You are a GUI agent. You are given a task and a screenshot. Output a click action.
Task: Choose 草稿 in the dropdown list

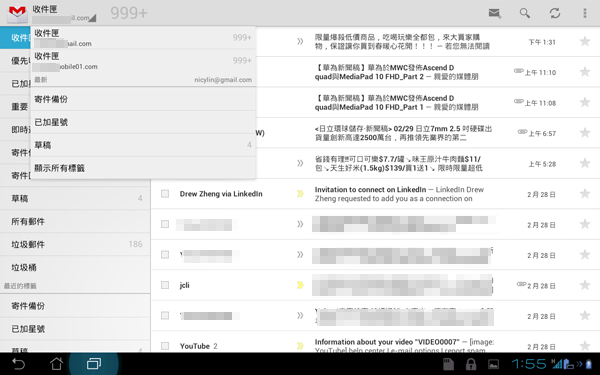[x=143, y=145]
